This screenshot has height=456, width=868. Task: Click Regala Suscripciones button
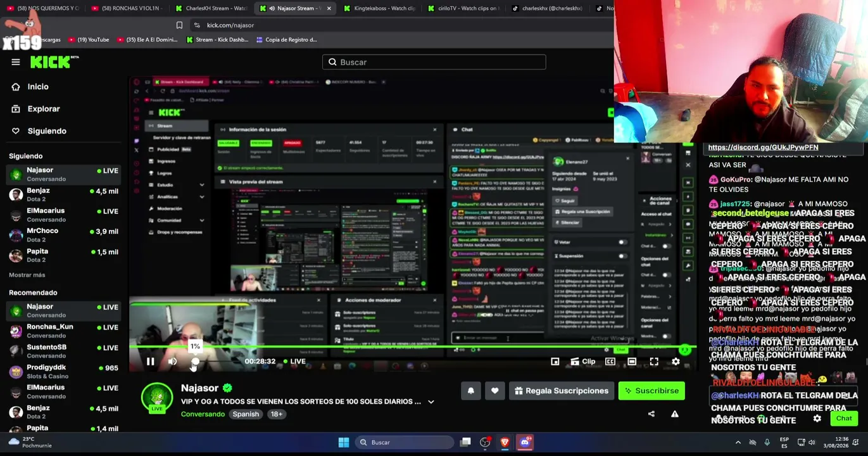(562, 391)
